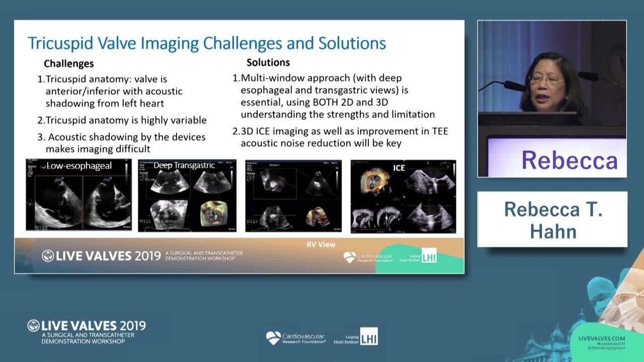Click solution 1 Multi-window approach text
Viewport: 644px width, 362px height.
point(334,96)
